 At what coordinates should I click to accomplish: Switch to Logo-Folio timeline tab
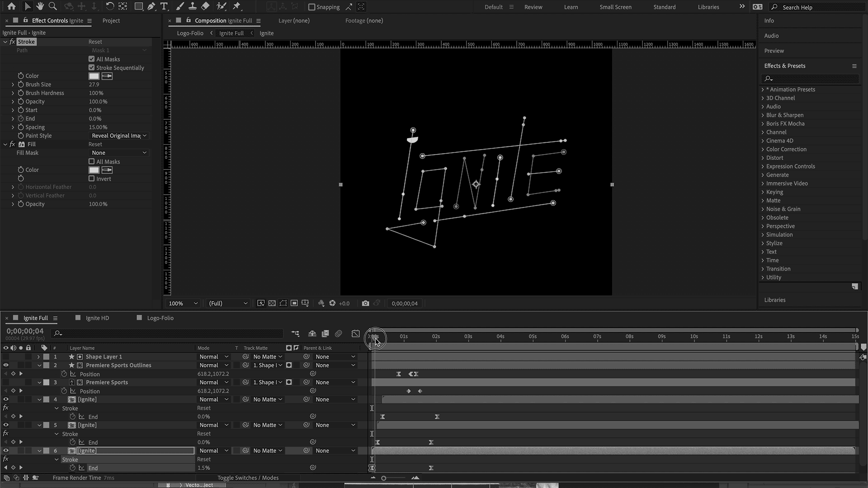coord(160,318)
